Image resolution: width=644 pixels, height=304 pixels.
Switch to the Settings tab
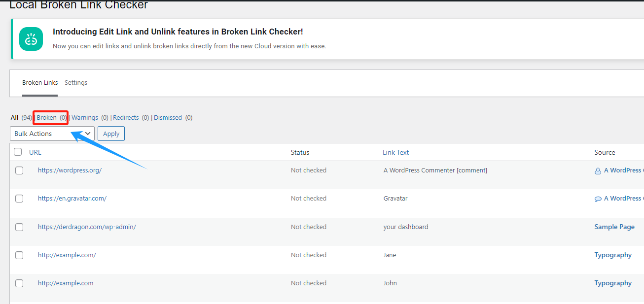click(76, 82)
